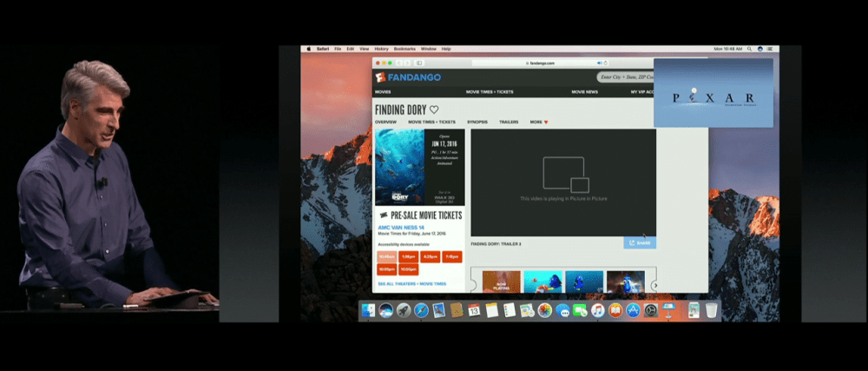The image size is (868, 371).
Task: Open Launchpad rocket icon in Dock
Action: (x=404, y=311)
